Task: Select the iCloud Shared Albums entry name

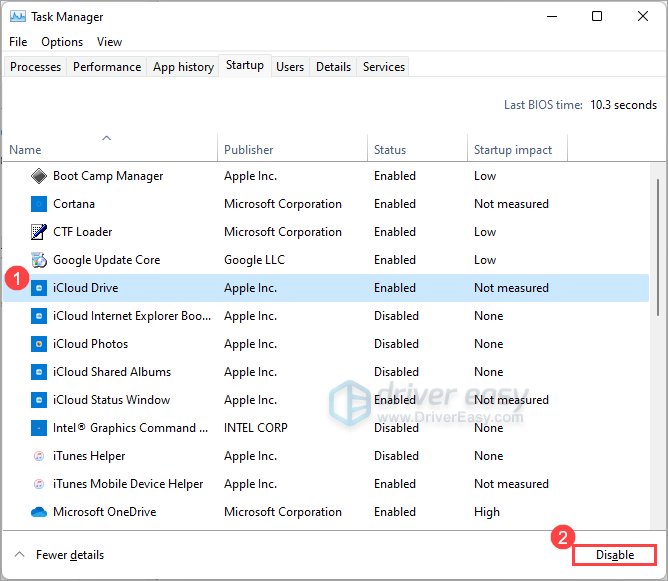Action: pyautogui.click(x=112, y=372)
